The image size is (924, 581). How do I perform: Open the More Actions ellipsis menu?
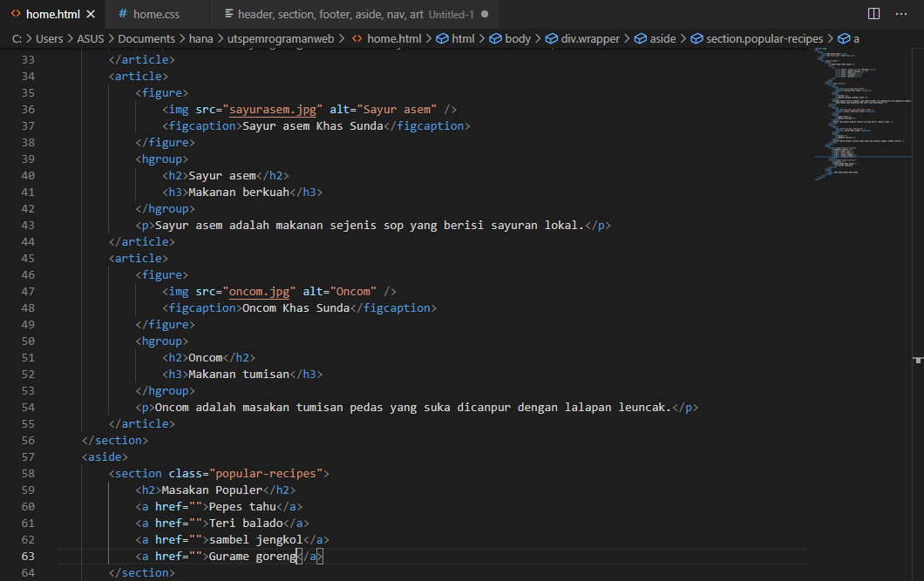point(901,14)
